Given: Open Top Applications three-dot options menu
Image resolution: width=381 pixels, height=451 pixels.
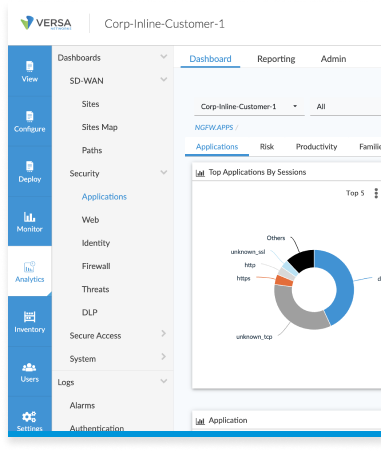Looking at the screenshot, I should pos(376,193).
